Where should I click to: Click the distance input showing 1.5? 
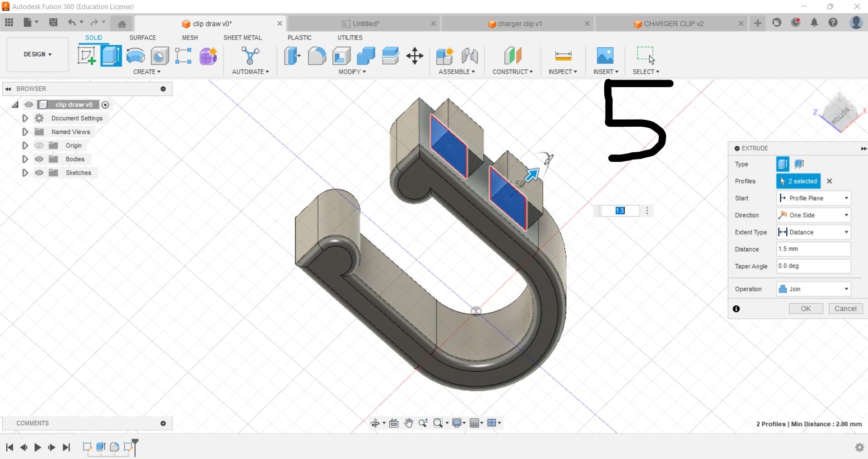(x=621, y=210)
